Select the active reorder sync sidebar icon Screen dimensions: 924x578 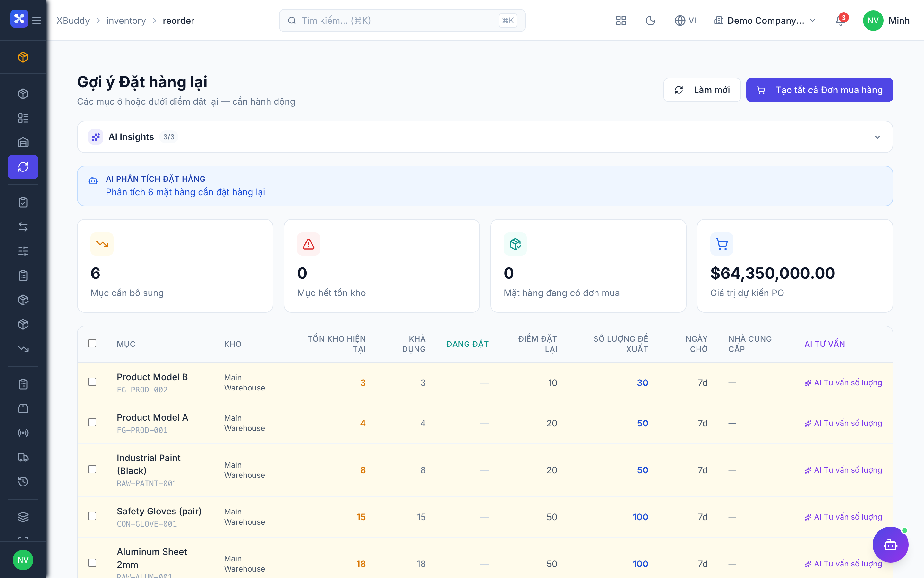23,167
